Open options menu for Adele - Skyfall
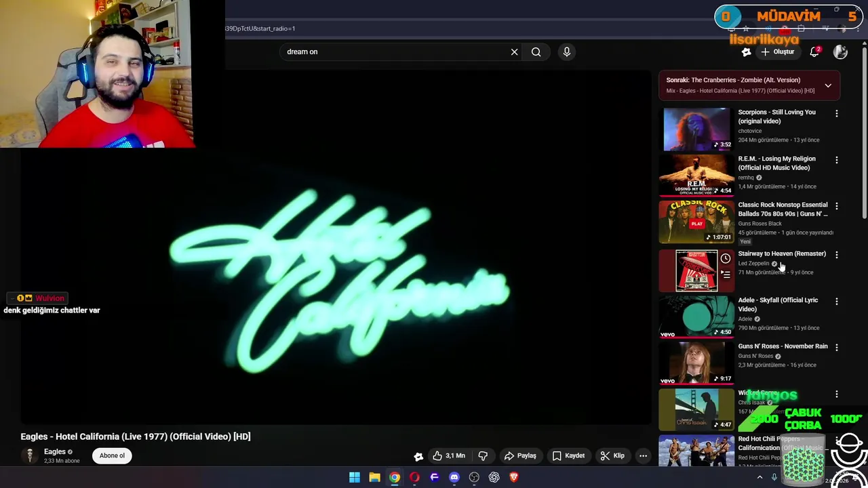 pyautogui.click(x=836, y=301)
